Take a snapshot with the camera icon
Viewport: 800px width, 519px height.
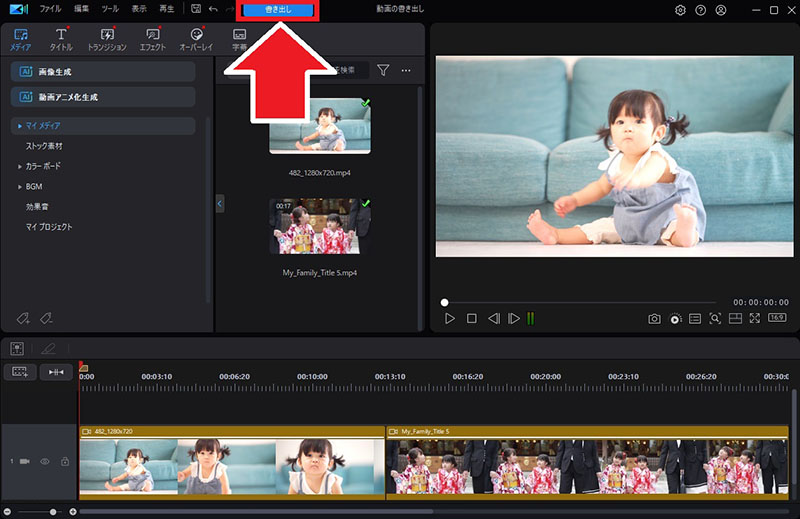(654, 319)
